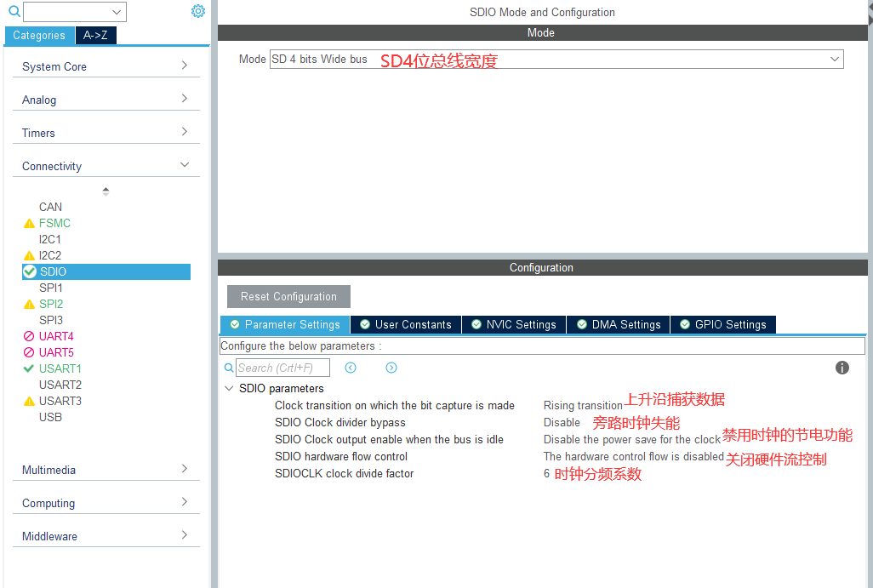The height and width of the screenshot is (588, 873).
Task: Open the User Constants tab
Action: coord(406,324)
